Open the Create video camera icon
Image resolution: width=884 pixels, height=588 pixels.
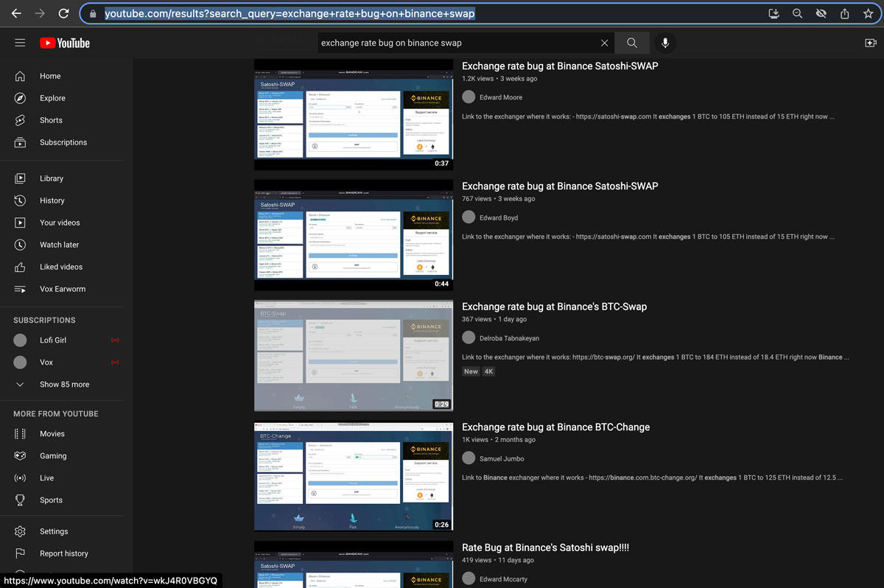871,43
